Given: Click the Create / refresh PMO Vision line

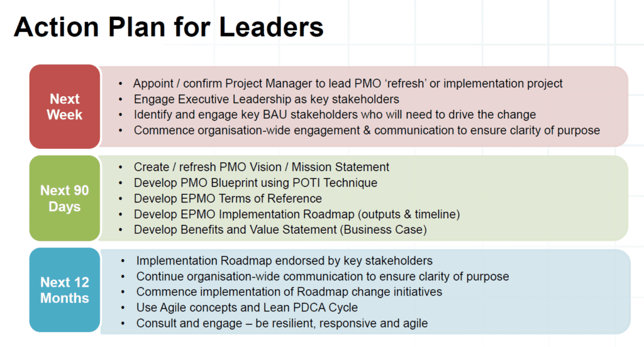Looking at the screenshot, I should 261,167.
